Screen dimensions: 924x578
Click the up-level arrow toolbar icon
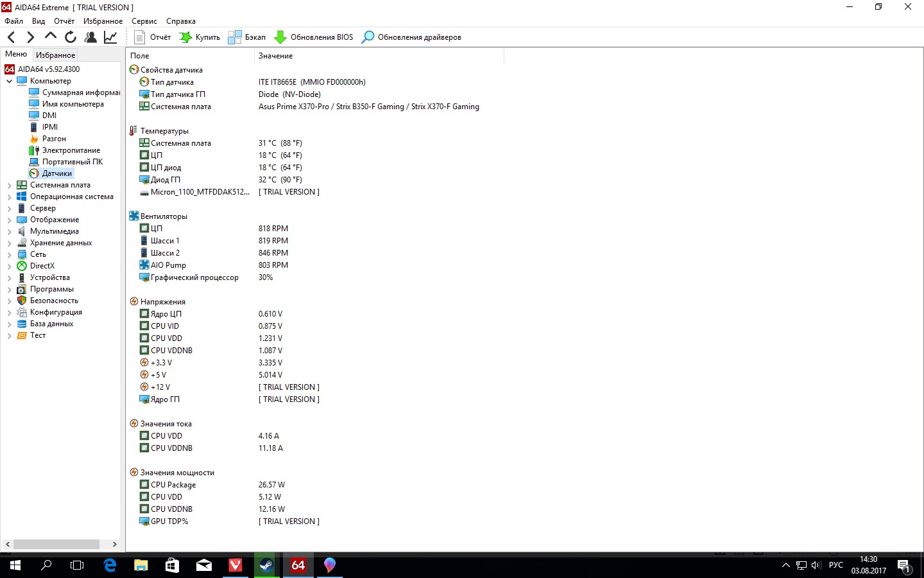coord(51,37)
